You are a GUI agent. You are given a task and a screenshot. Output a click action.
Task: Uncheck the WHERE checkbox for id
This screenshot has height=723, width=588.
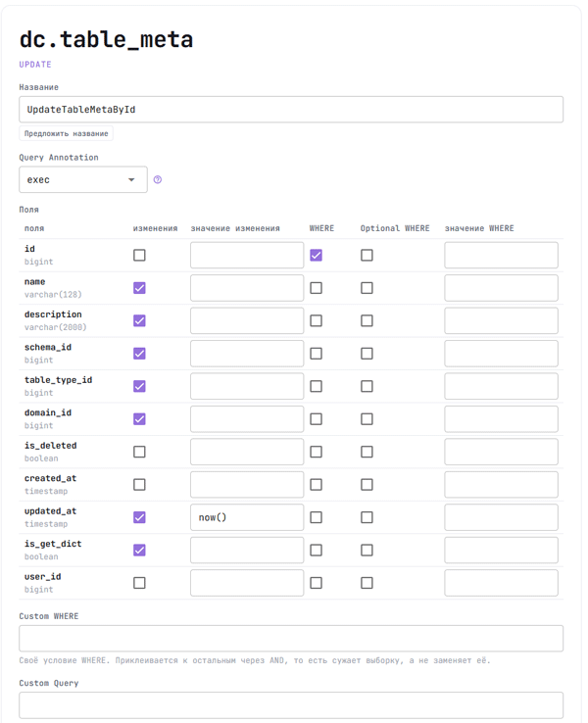point(316,255)
